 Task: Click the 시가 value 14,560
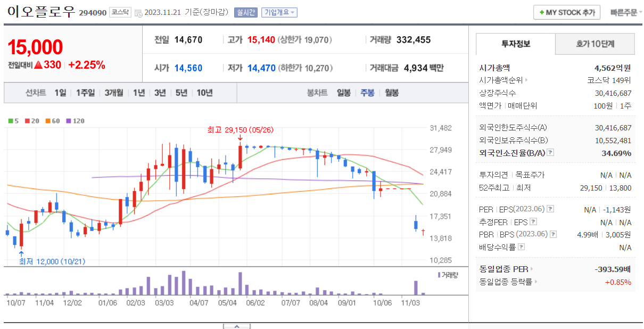pyautogui.click(x=188, y=68)
